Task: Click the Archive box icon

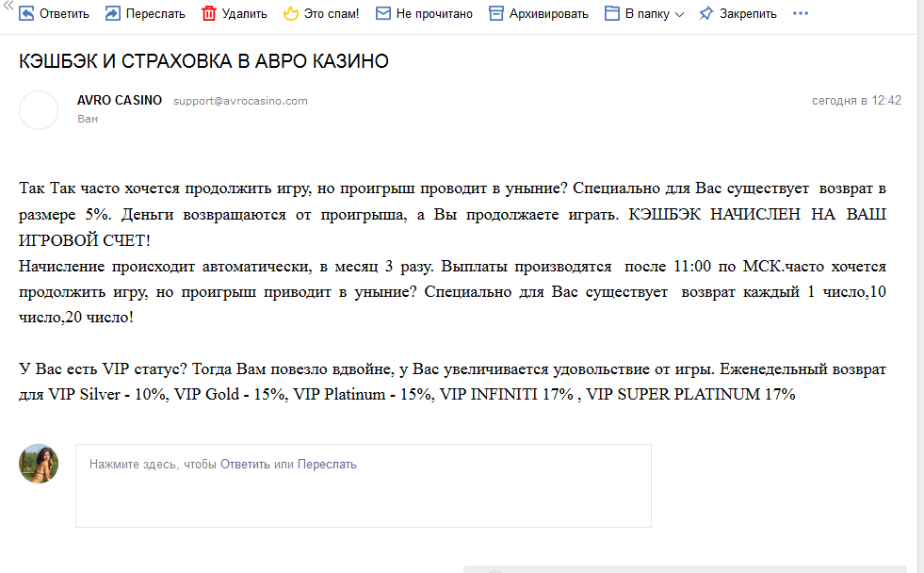Action: click(495, 13)
